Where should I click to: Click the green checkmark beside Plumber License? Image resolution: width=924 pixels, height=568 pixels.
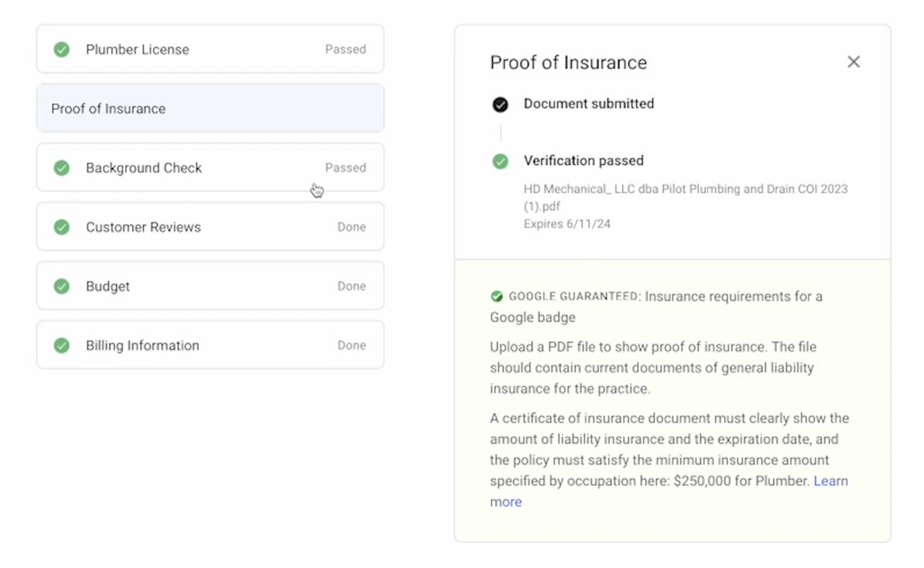pyautogui.click(x=61, y=50)
